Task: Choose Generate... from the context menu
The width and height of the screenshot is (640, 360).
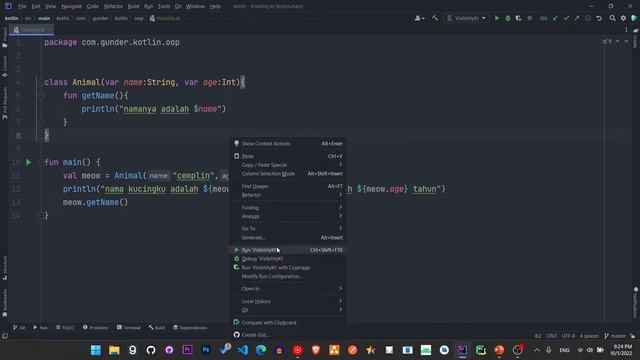Action: click(288, 238)
